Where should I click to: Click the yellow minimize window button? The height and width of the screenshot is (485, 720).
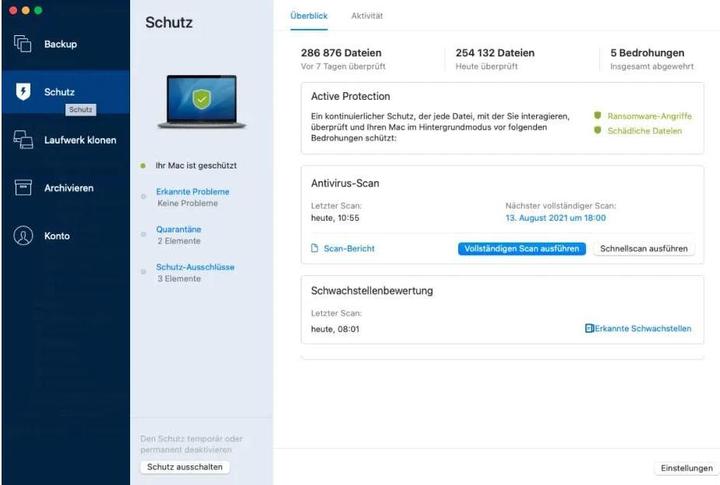point(26,10)
